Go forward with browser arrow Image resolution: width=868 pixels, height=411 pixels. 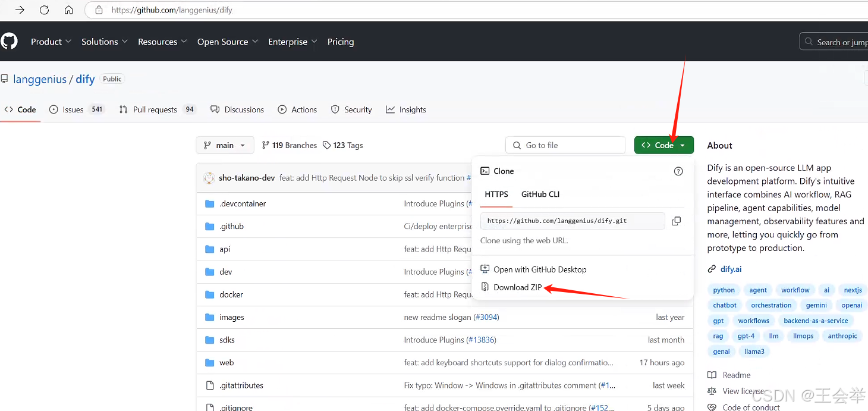20,10
